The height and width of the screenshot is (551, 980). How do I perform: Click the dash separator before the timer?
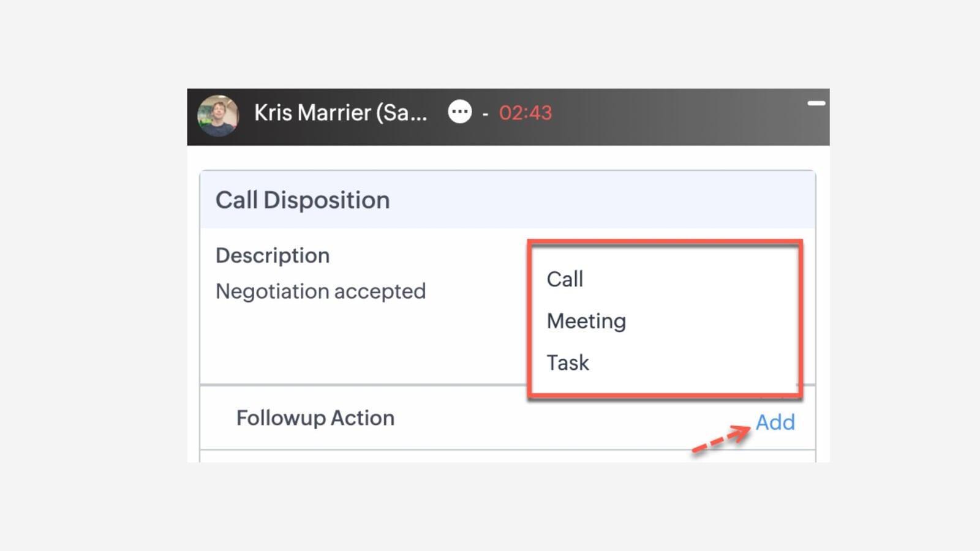point(485,114)
